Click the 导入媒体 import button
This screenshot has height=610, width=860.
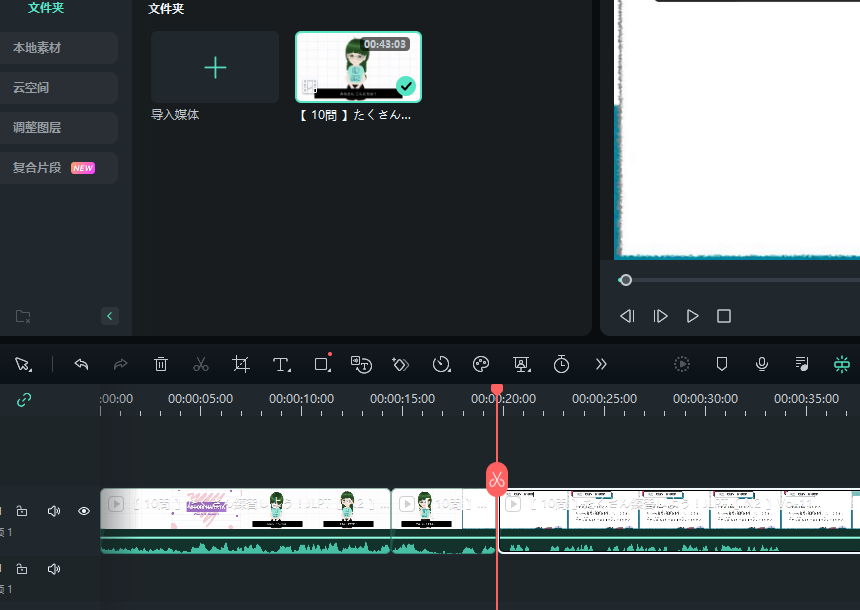click(215, 68)
